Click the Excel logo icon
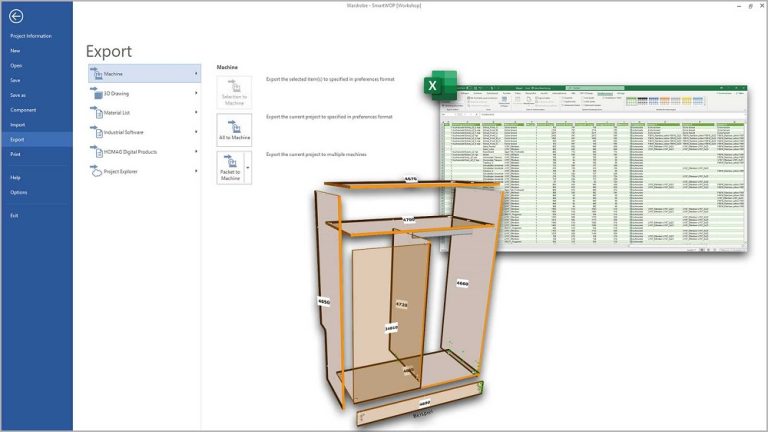 (432, 85)
